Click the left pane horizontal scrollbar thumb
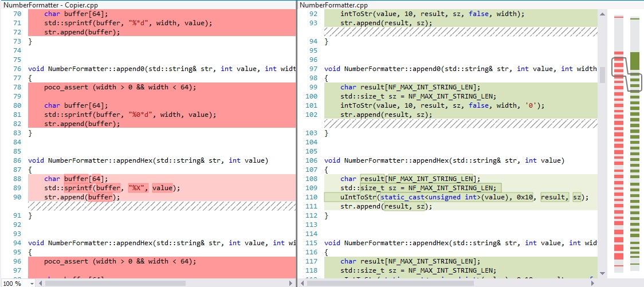The width and height of the screenshot is (644, 287). point(115,283)
